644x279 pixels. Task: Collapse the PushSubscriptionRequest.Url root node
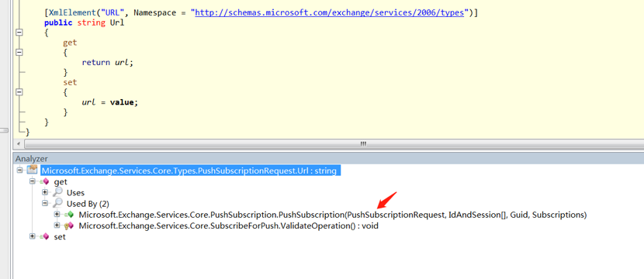point(19,170)
